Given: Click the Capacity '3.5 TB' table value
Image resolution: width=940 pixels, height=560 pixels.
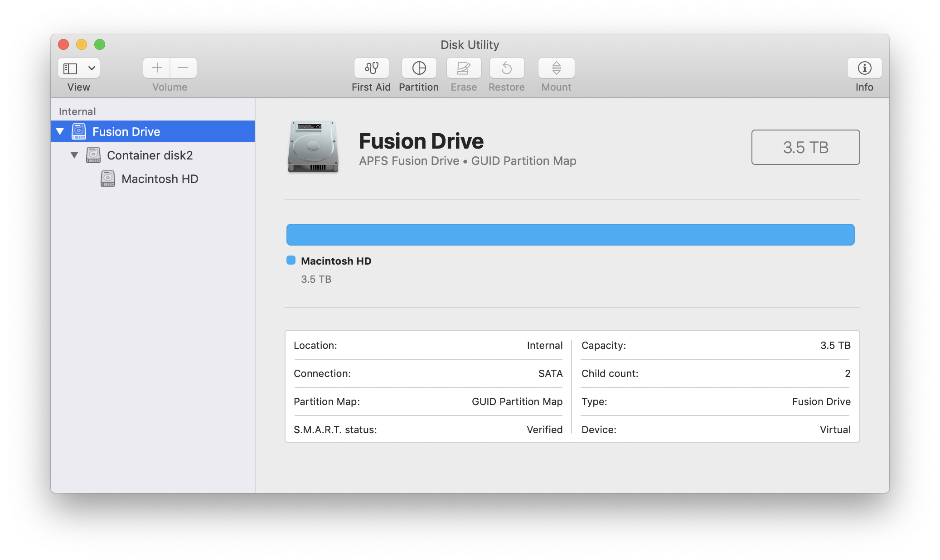Looking at the screenshot, I should (835, 345).
